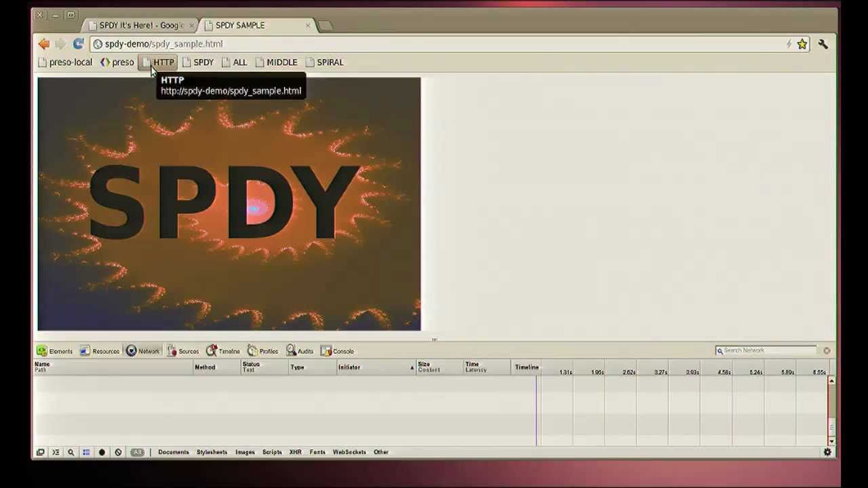Image resolution: width=868 pixels, height=488 pixels.
Task: Sort by the Initiator column header
Action: [376, 367]
